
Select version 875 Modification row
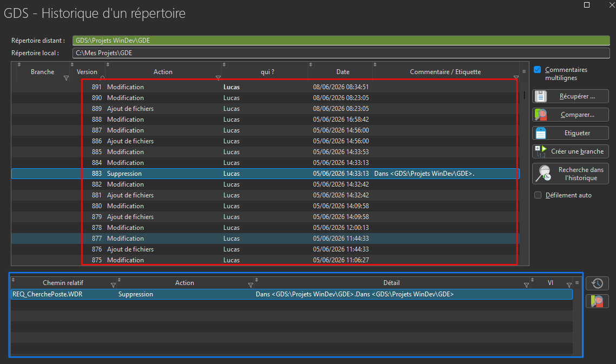[x=266, y=260]
